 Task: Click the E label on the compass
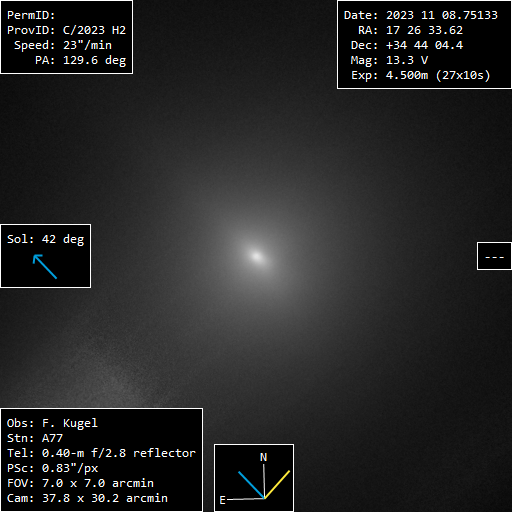click(222, 500)
